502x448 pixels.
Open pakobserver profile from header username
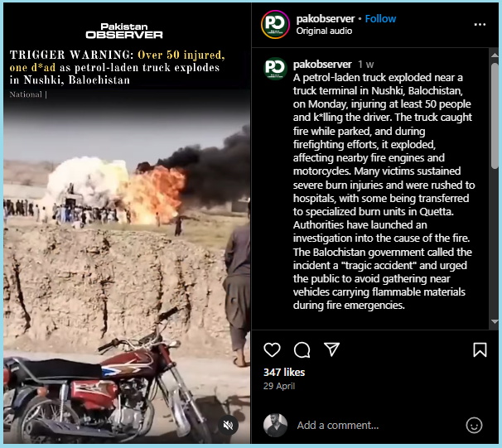pos(326,19)
